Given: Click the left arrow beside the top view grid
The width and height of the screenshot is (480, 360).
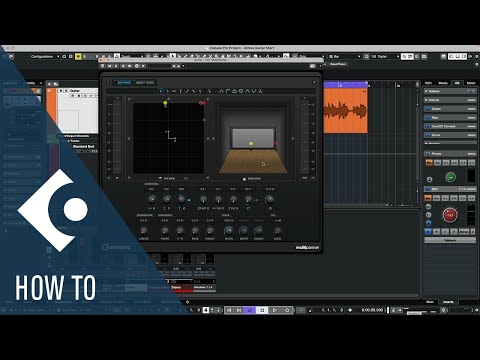Looking at the screenshot, I should click(129, 138).
